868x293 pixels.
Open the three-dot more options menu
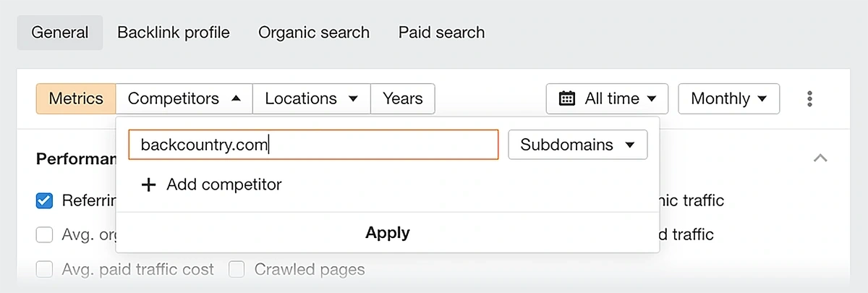click(809, 98)
